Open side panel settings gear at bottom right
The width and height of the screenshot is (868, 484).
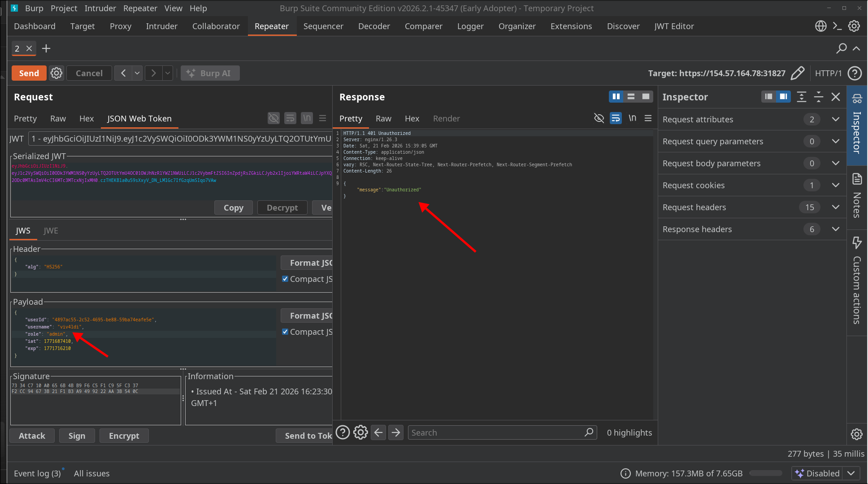(857, 434)
